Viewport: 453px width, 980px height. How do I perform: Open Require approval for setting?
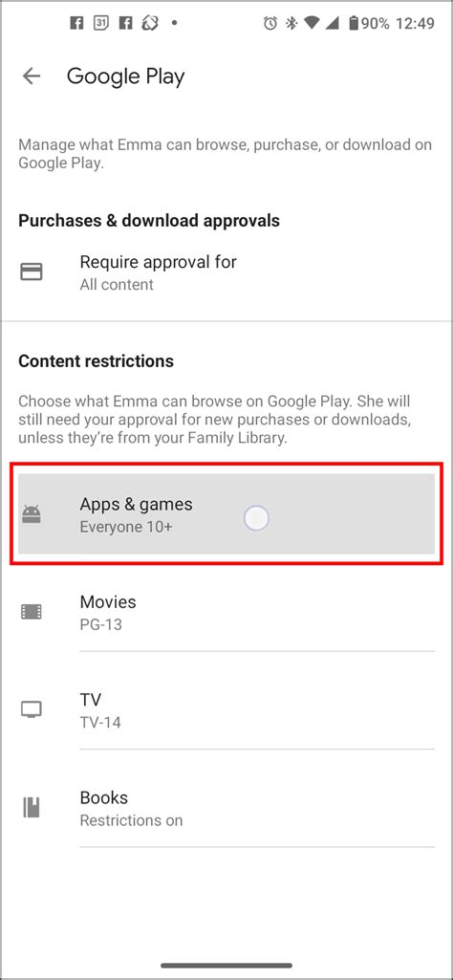point(226,272)
